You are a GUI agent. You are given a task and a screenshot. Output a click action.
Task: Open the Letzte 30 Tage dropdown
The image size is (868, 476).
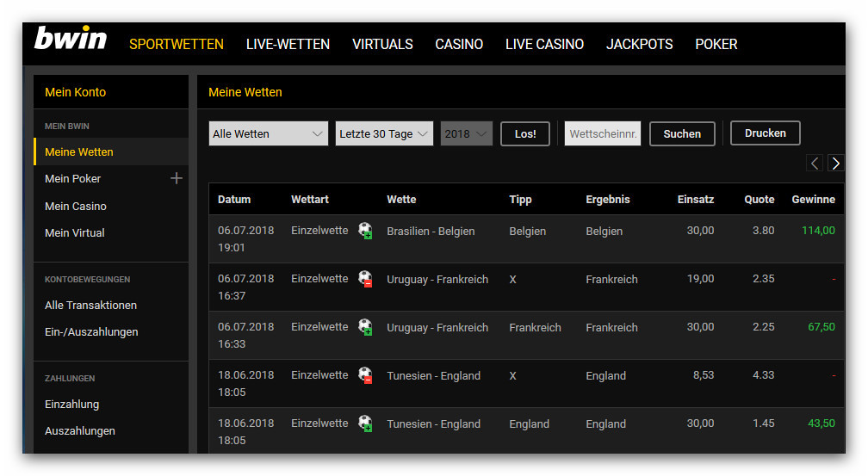[x=384, y=133]
